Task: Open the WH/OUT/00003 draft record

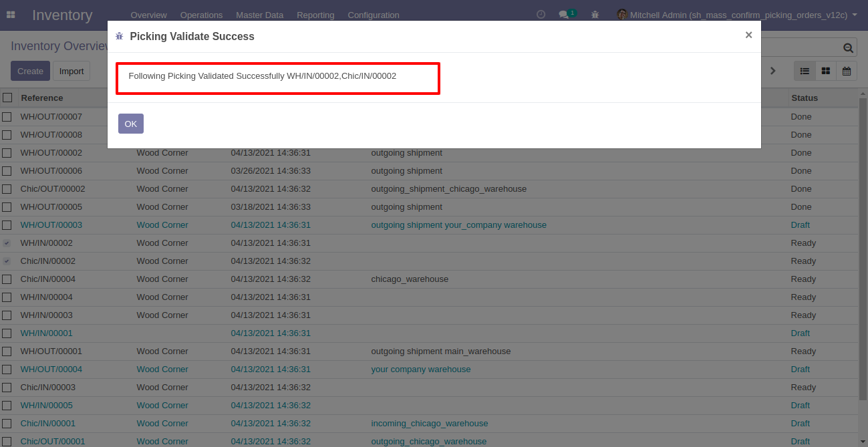Action: [51, 225]
